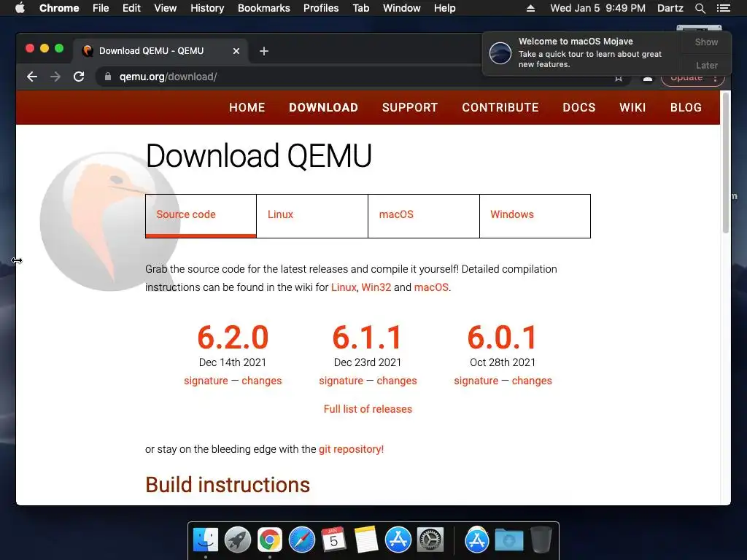Image resolution: width=747 pixels, height=560 pixels.
Task: Switch to the Linux tab
Action: click(312, 216)
